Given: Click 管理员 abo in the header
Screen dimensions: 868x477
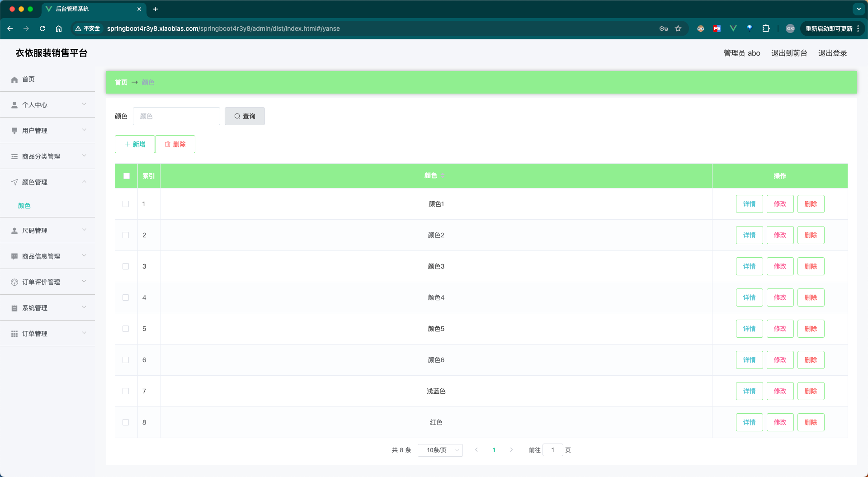Looking at the screenshot, I should pyautogui.click(x=742, y=53).
